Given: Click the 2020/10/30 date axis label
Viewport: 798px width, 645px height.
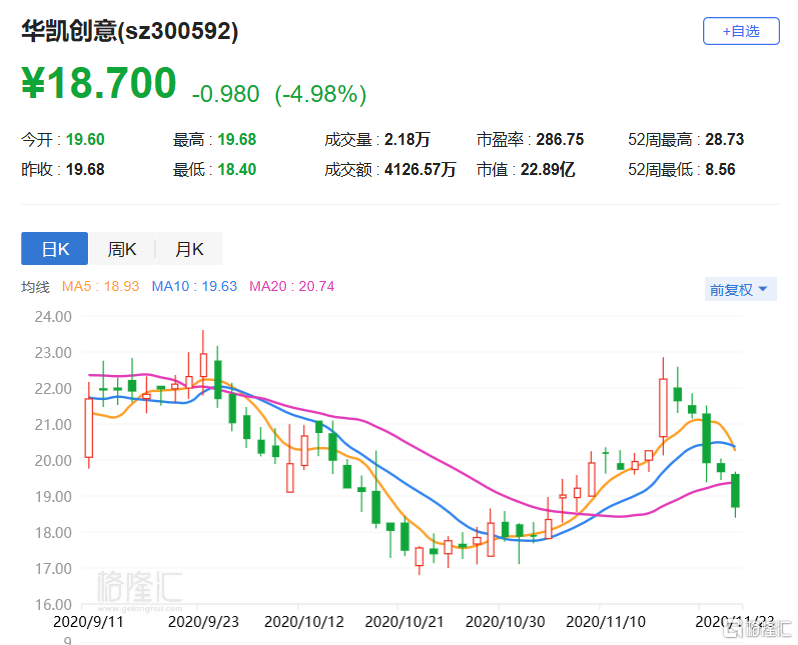Looking at the screenshot, I should point(505,622).
